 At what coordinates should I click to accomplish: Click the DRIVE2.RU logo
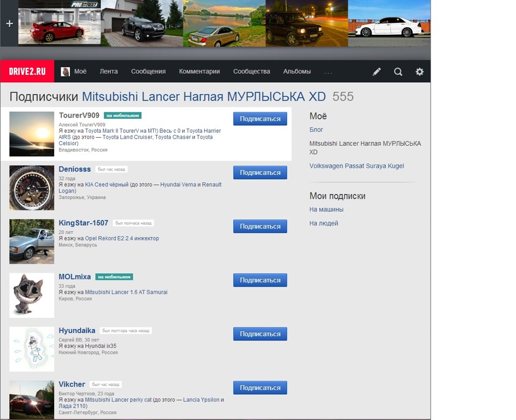tap(27, 71)
